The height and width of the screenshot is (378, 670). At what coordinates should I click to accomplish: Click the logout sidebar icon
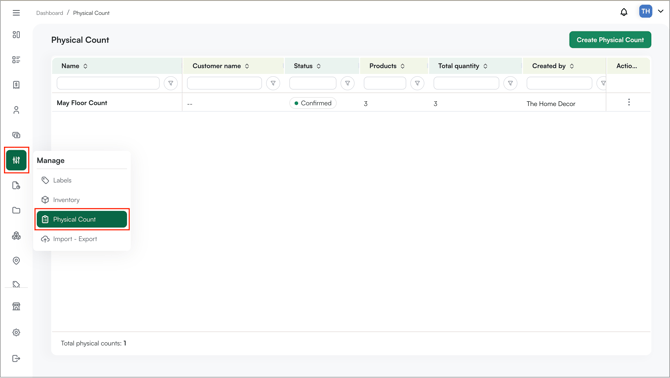pos(16,358)
